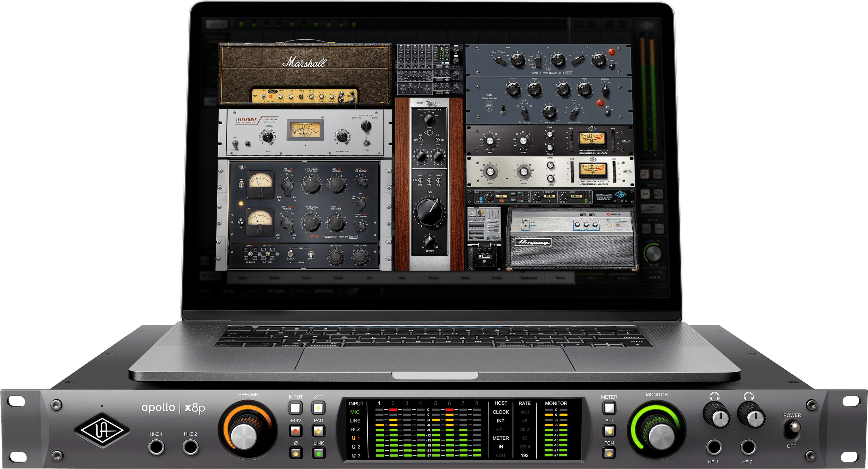Open the Apollo 8 sessions selector
The width and height of the screenshot is (868, 469).
(x=654, y=277)
